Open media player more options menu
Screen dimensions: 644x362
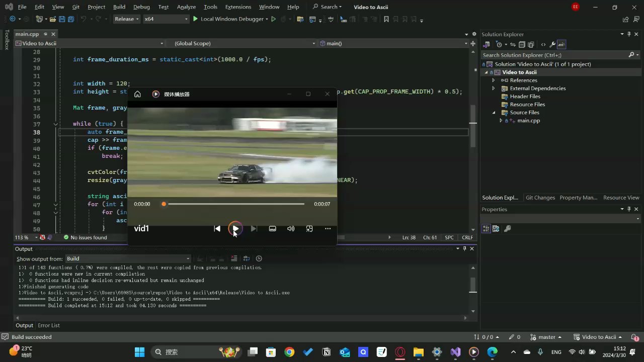point(328,229)
